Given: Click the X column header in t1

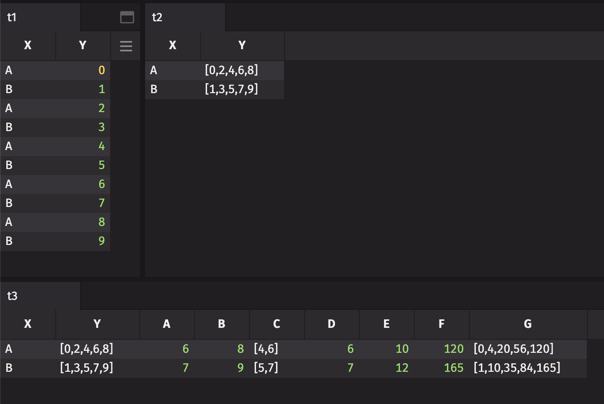Looking at the screenshot, I should [27, 46].
